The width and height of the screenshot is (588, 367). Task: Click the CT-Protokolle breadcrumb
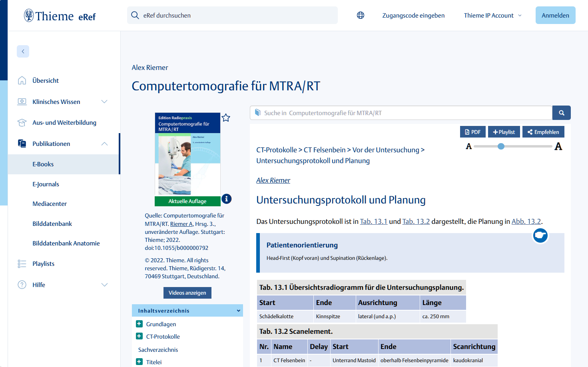coord(277,150)
